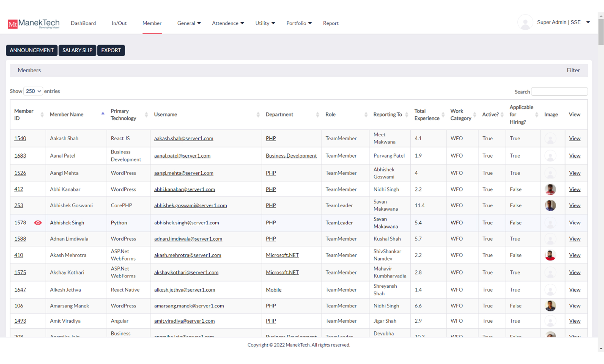Sort by the Department column arrows
The height and width of the screenshot is (364, 604).
pos(317,115)
